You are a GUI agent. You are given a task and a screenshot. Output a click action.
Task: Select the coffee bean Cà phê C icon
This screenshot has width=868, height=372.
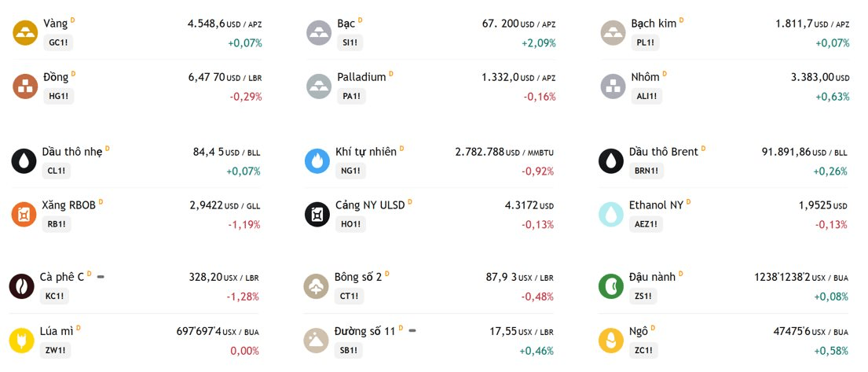coord(21,286)
